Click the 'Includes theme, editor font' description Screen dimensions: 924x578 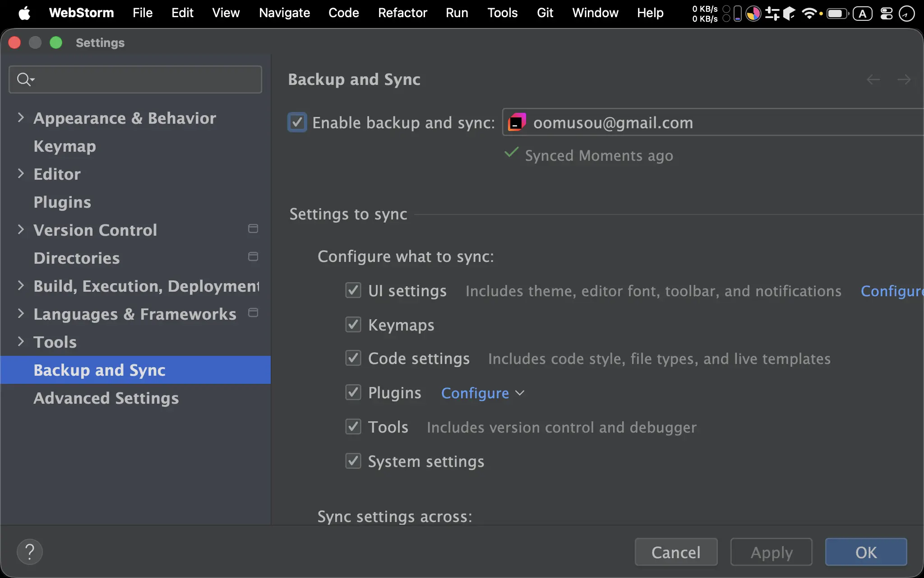click(653, 291)
